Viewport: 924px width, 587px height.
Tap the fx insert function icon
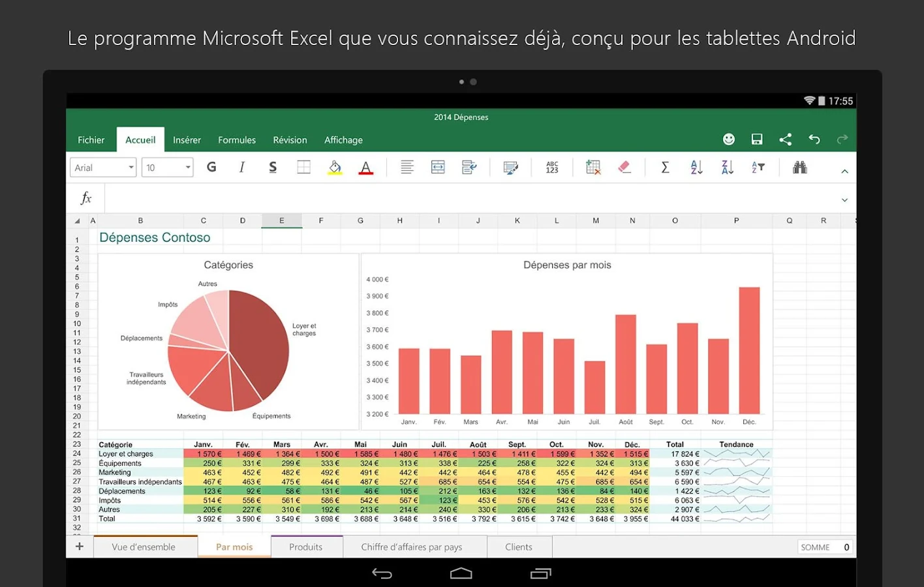coord(86,198)
